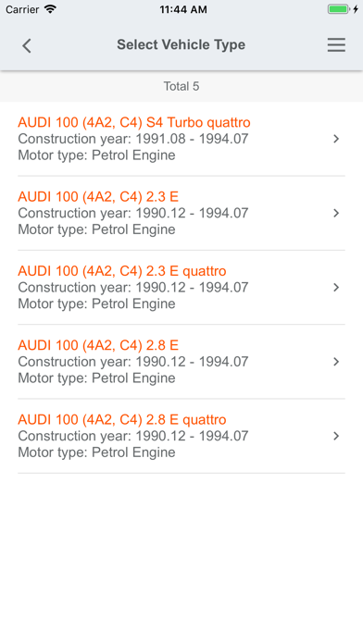The width and height of the screenshot is (363, 644).
Task: Choose AUDI 100 (4A2, C4) 2.8 E title
Action: 98,345
